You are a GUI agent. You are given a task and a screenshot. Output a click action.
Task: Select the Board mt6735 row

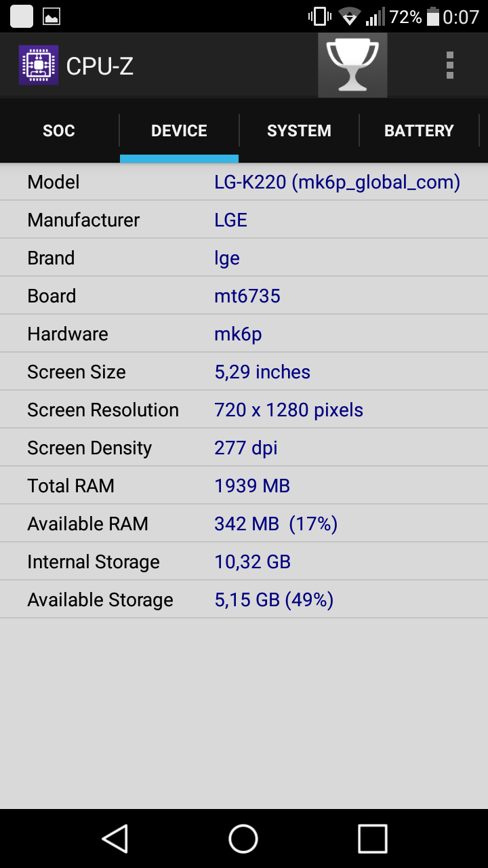[244, 296]
